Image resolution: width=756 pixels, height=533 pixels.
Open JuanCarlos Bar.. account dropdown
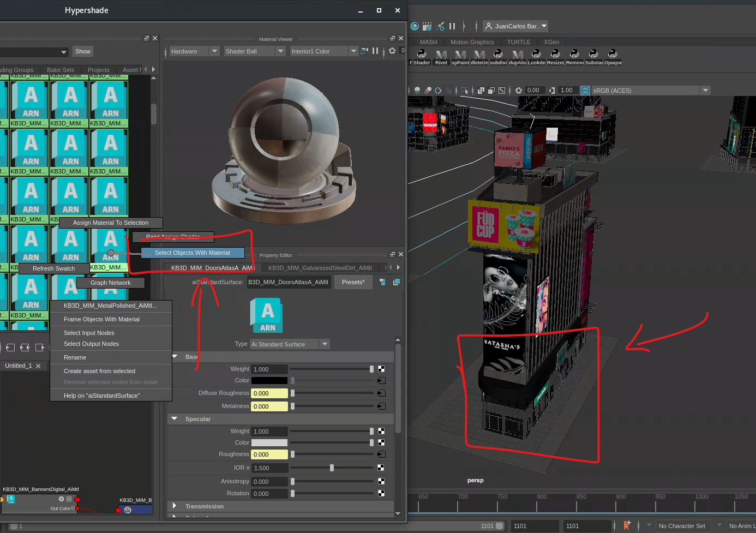[515, 26]
